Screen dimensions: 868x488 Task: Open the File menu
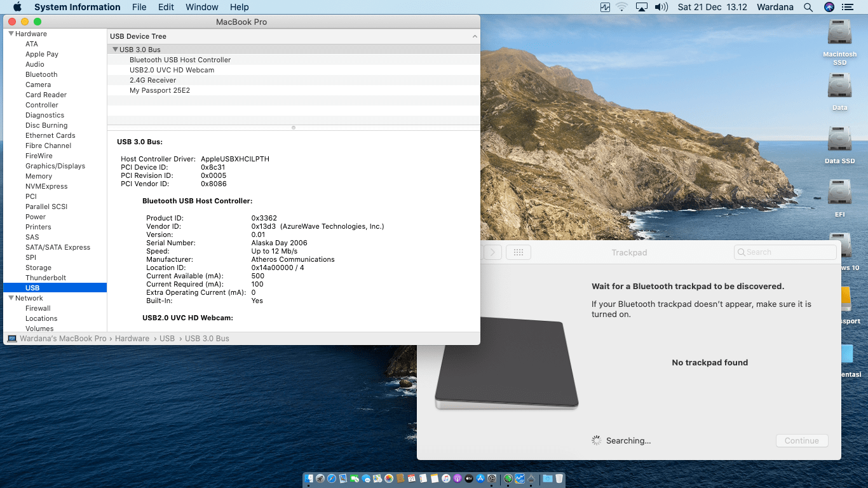point(139,7)
